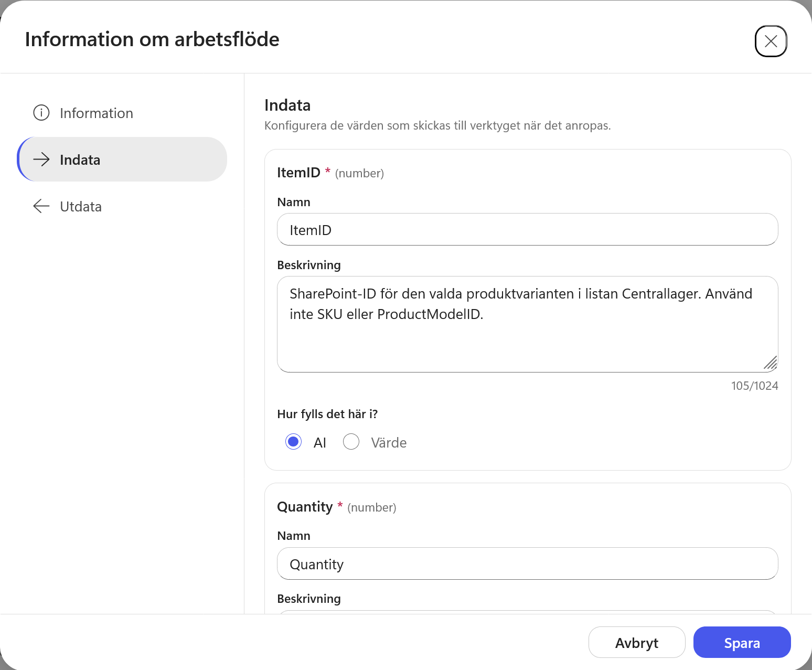Click the 'Hur fylls det här i?' label
This screenshot has height=670, width=812.
327,414
